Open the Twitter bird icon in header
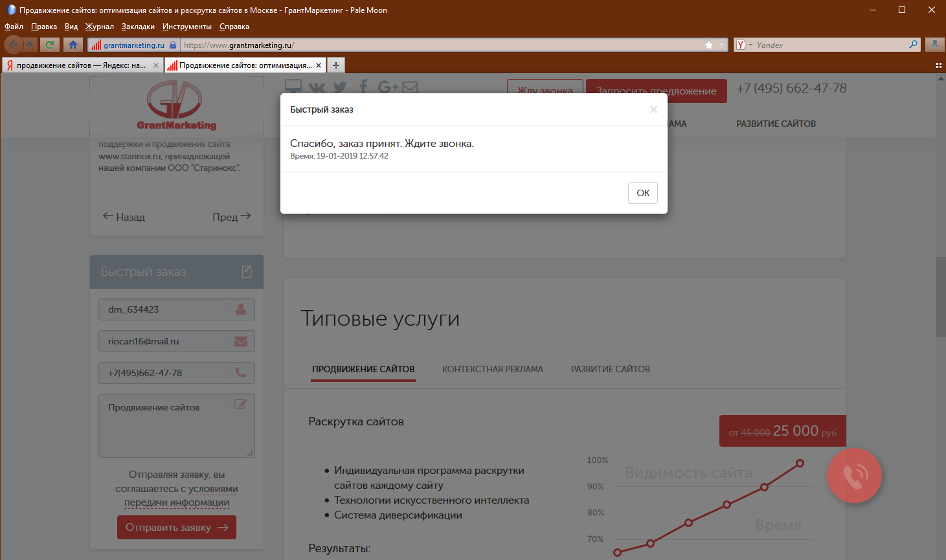This screenshot has width=946, height=560. pos(340,87)
